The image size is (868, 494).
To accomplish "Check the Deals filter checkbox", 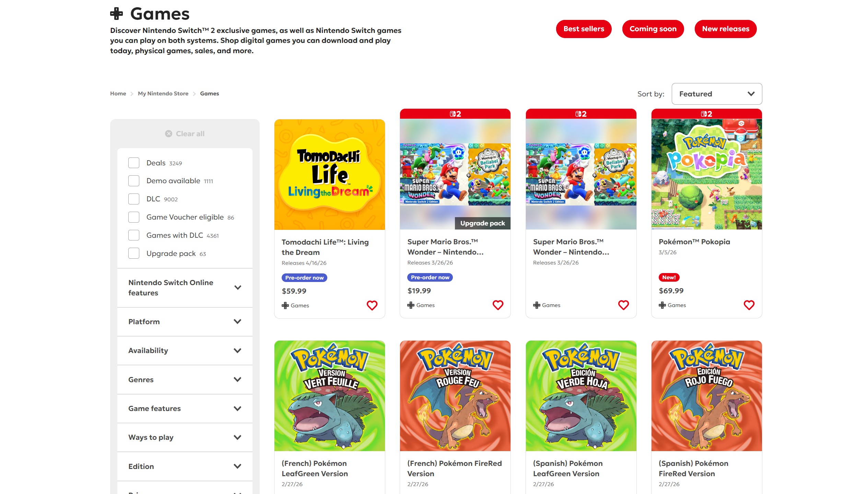I will pyautogui.click(x=134, y=163).
